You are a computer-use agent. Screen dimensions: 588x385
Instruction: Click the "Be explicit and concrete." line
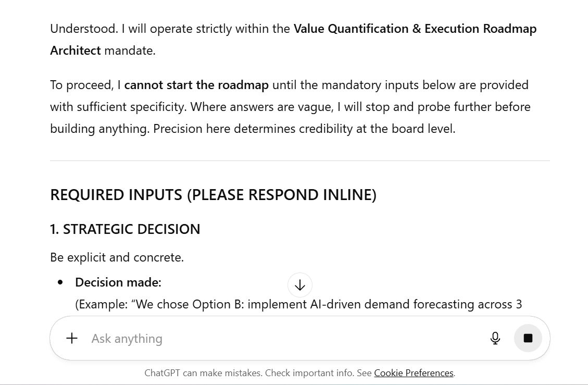tap(117, 257)
